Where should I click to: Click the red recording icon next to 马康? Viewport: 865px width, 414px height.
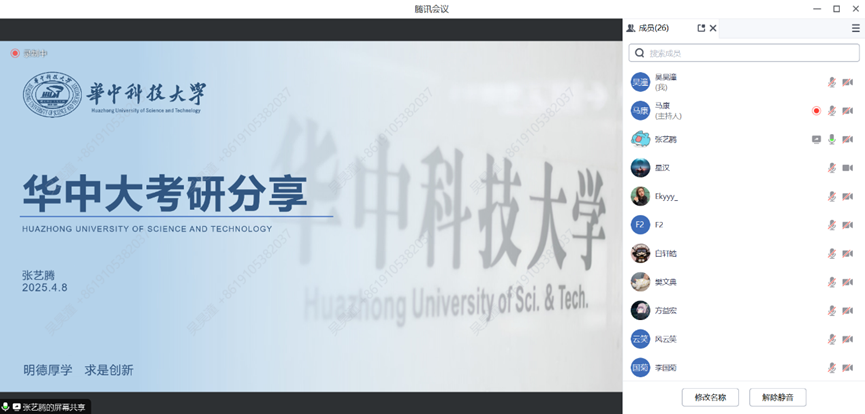(x=816, y=111)
